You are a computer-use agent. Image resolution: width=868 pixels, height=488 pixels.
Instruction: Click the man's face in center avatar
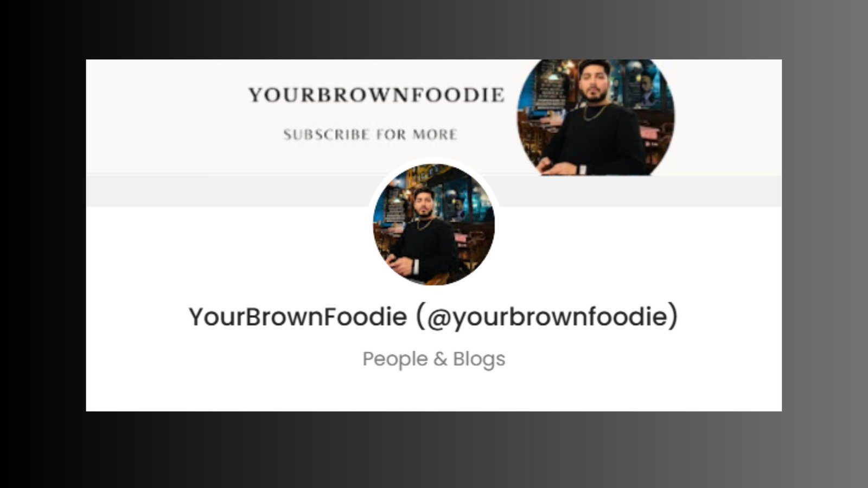point(424,203)
